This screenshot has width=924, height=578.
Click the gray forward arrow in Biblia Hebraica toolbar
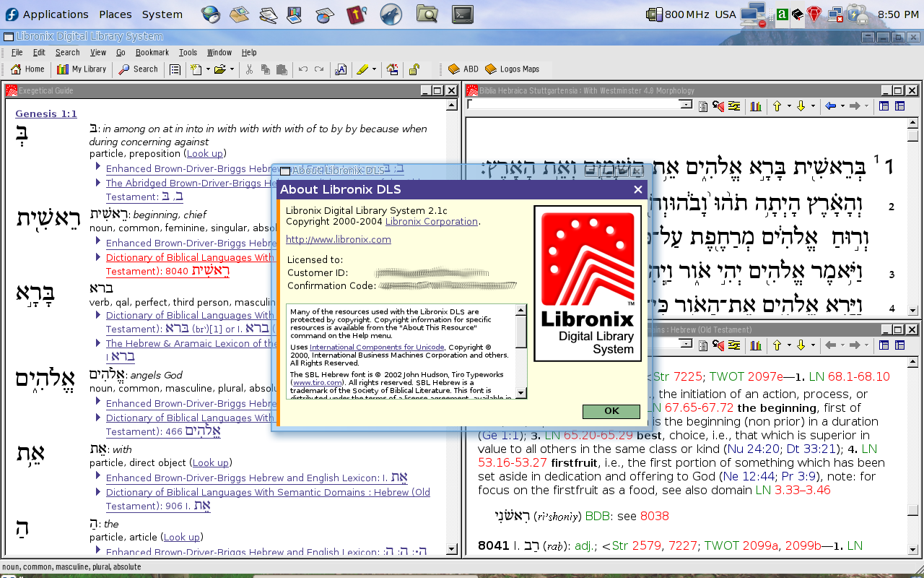coord(855,106)
